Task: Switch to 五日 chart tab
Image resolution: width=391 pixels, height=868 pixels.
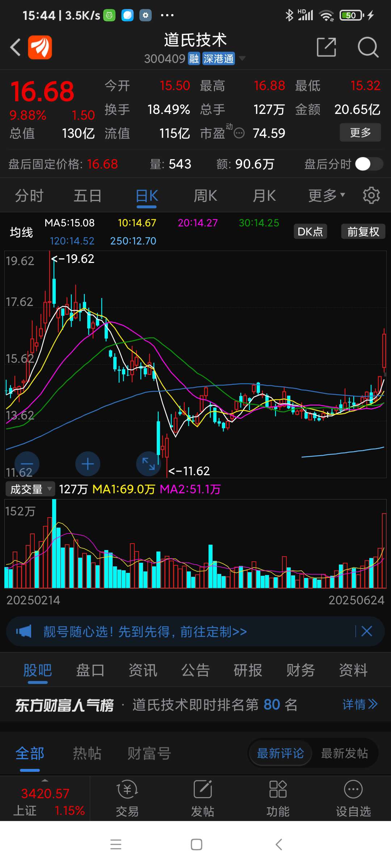Action: coord(88,196)
